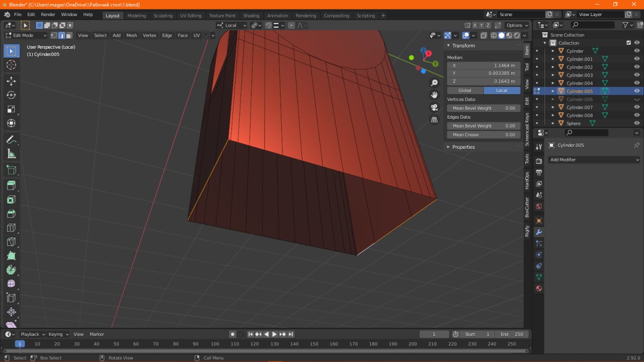644x362 pixels.
Task: Hide Cylinder.003 using its eye icon
Action: point(636,75)
